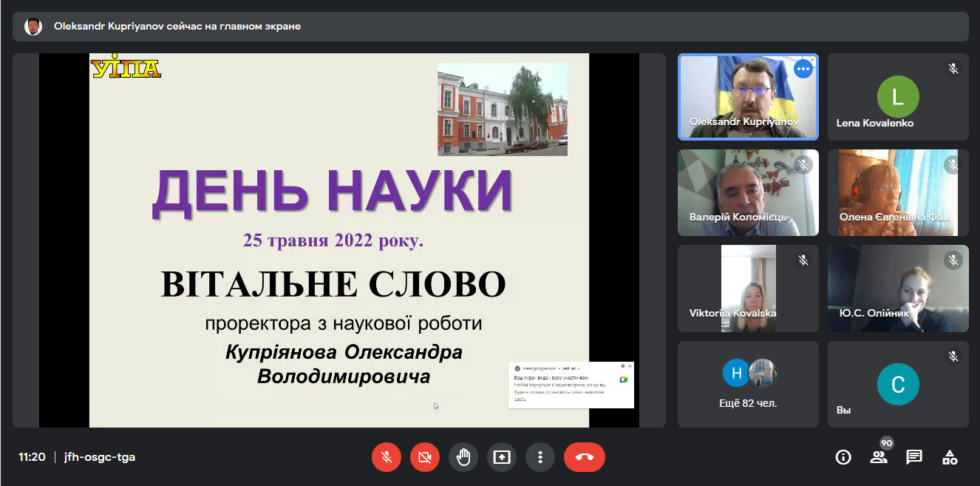Open options on Oleksandr Kupriyanov's tile
Viewport: 980px width, 486px height.
pos(803,69)
